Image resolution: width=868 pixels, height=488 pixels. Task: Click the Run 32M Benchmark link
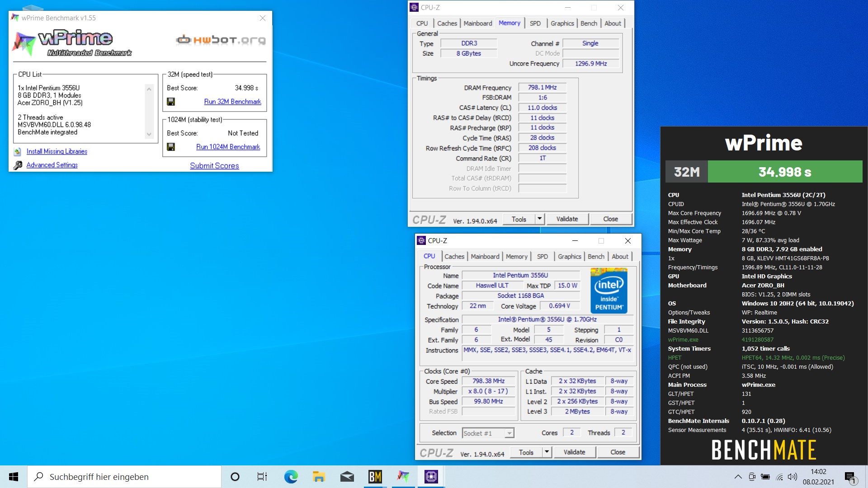point(232,102)
